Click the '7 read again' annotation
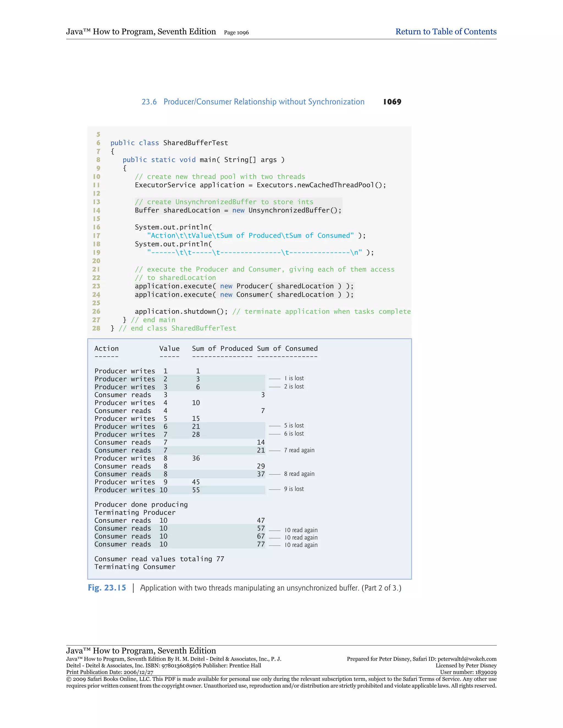This screenshot has height=728, width=563. (299, 450)
